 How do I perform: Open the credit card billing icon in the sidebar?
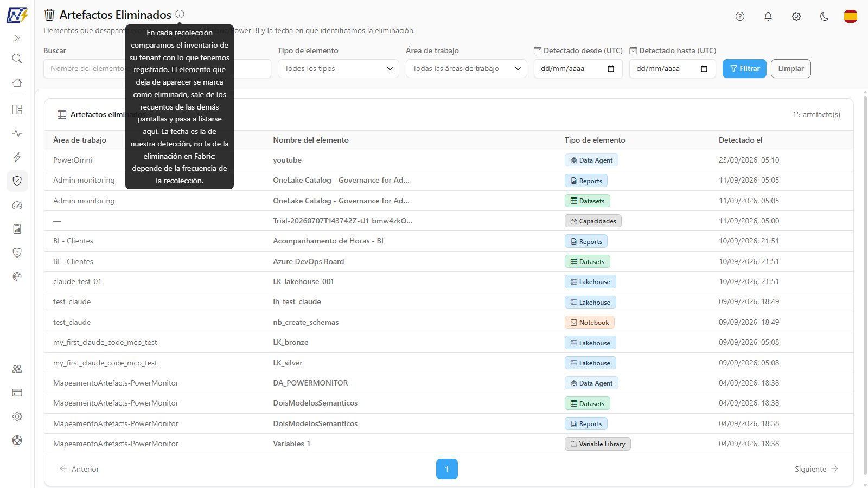pyautogui.click(x=17, y=393)
